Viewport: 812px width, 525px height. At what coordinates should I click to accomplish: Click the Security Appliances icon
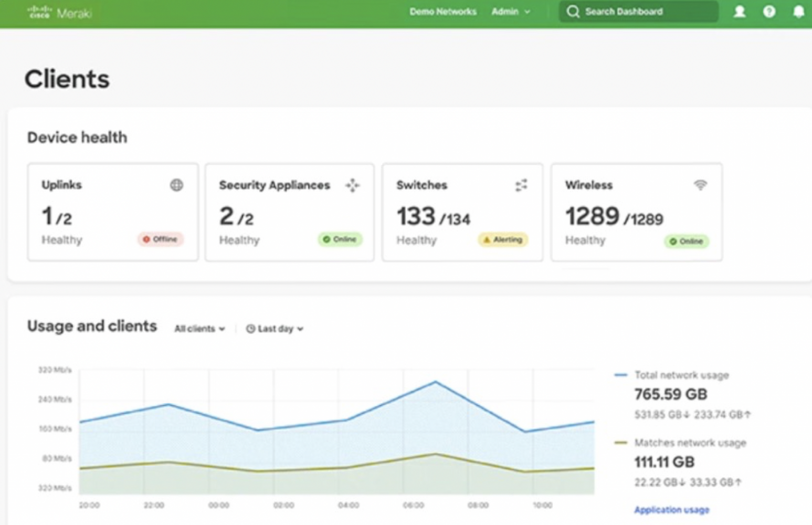(352, 185)
